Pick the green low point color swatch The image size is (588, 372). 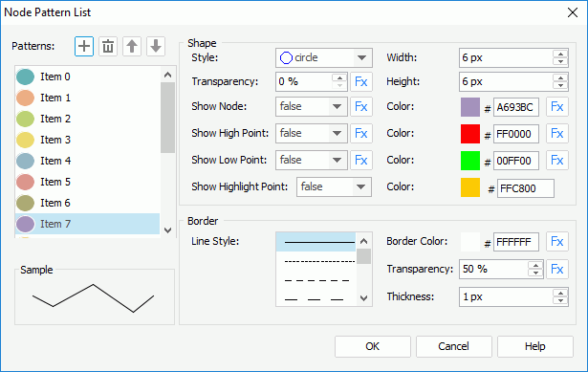click(470, 161)
